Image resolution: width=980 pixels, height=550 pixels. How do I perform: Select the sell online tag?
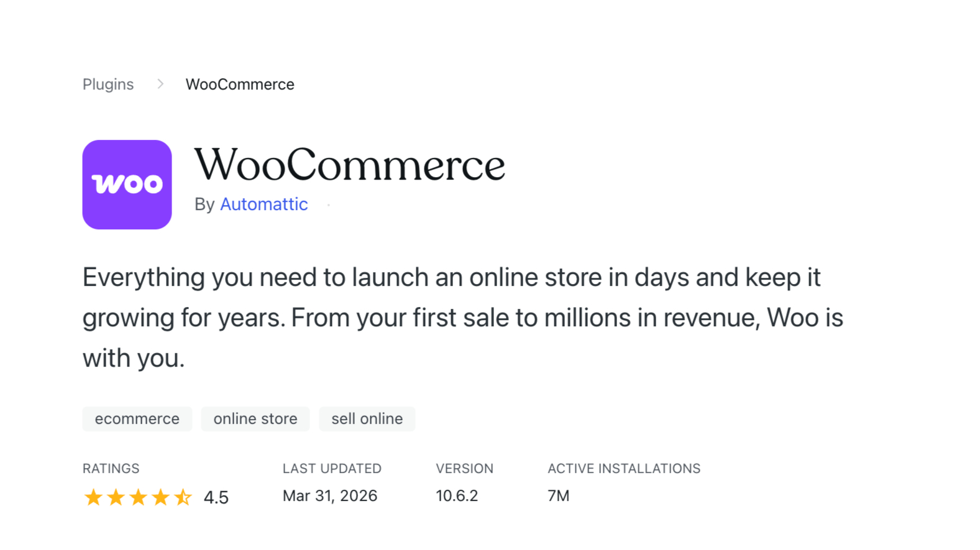point(367,419)
